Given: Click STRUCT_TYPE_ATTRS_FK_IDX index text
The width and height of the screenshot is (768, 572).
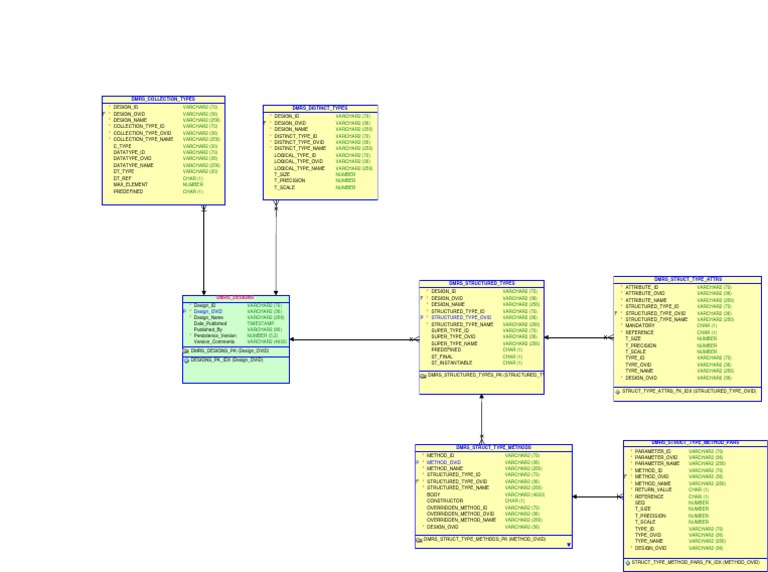Looking at the screenshot, I should tap(691, 391).
